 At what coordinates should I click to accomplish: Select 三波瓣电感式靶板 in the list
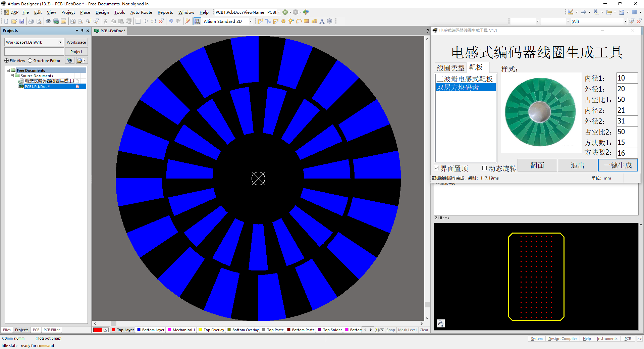pos(466,79)
